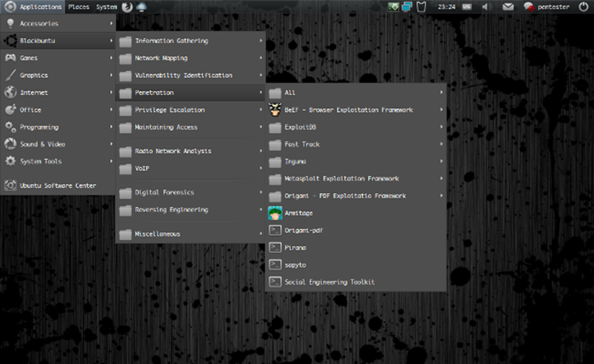This screenshot has width=594, height=364.
Task: Open the US keyboard layout indicator
Action: point(467,7)
